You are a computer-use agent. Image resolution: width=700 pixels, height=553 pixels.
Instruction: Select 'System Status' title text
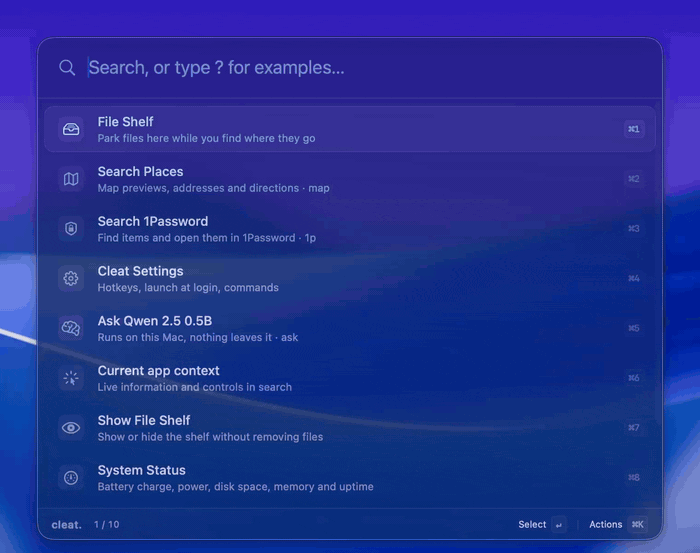coord(142,470)
